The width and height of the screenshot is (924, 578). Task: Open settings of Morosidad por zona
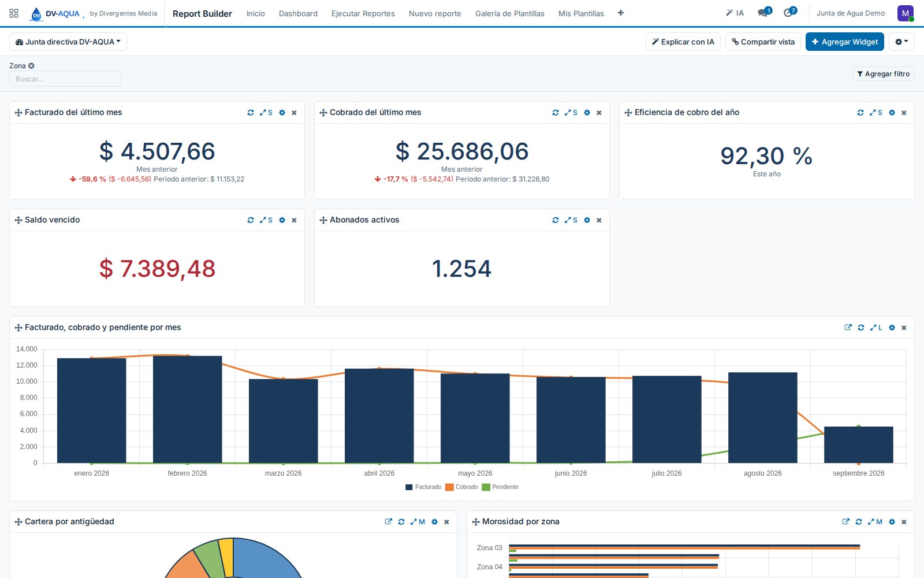[x=892, y=522]
